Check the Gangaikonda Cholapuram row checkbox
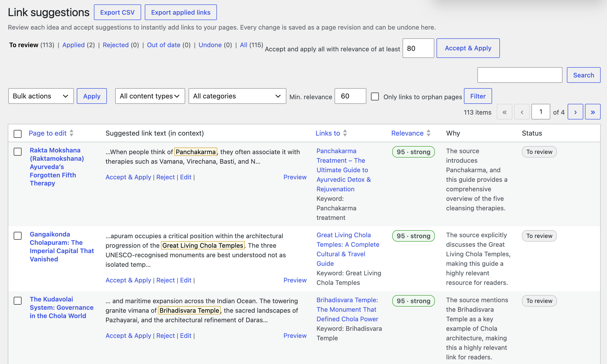 point(18,236)
